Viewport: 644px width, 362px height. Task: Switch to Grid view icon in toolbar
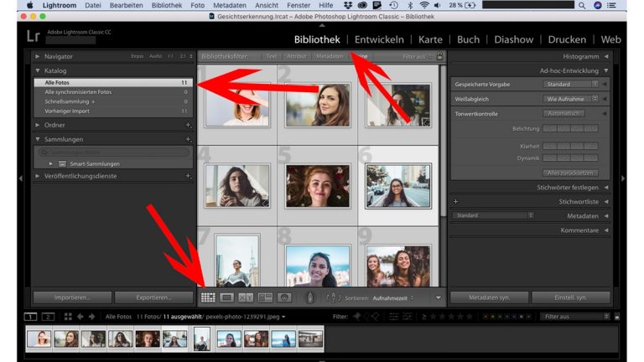[x=208, y=297]
